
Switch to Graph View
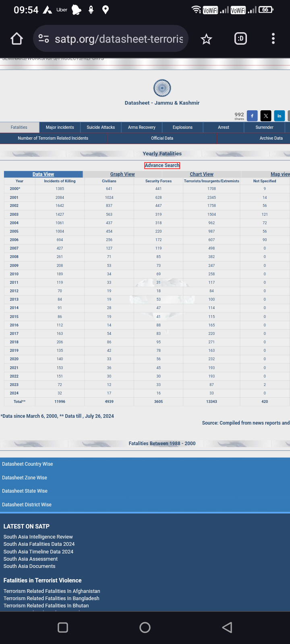(x=122, y=174)
